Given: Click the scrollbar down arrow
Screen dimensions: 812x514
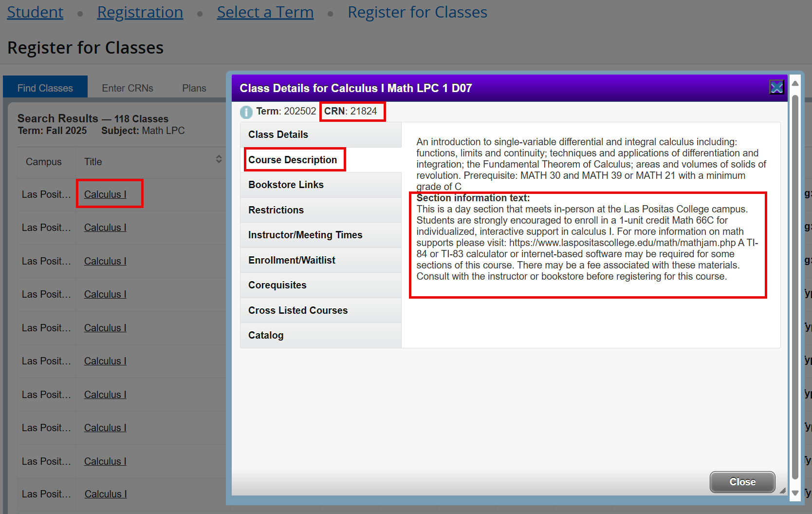Looking at the screenshot, I should tap(795, 493).
